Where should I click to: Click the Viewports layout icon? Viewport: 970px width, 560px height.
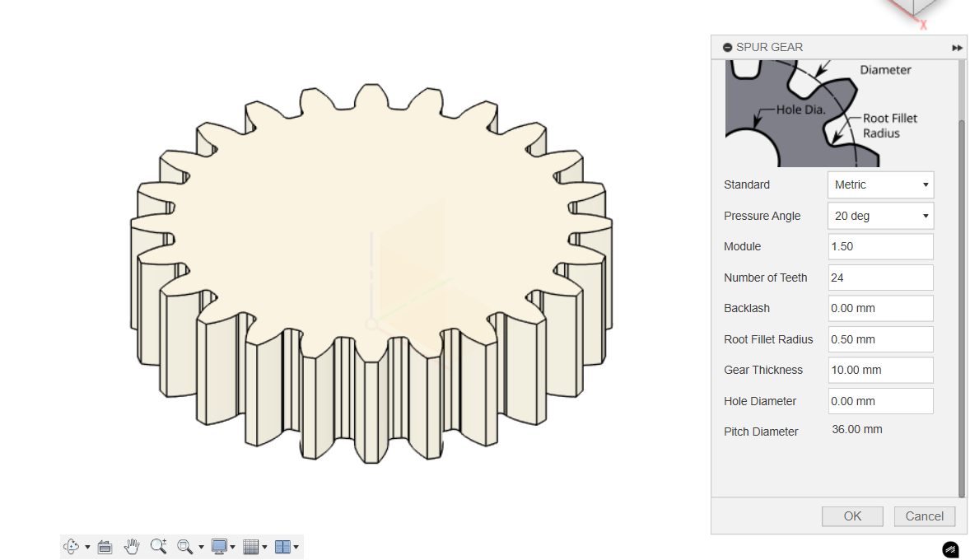click(x=282, y=547)
